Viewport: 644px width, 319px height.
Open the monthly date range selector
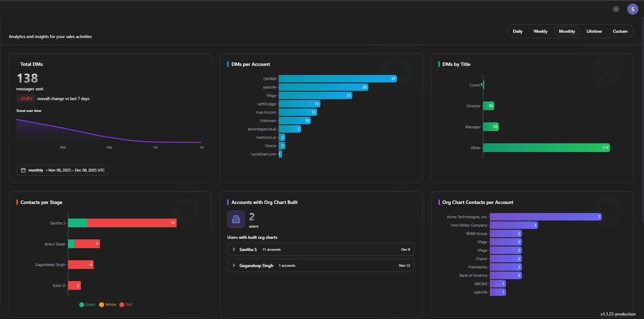point(62,170)
